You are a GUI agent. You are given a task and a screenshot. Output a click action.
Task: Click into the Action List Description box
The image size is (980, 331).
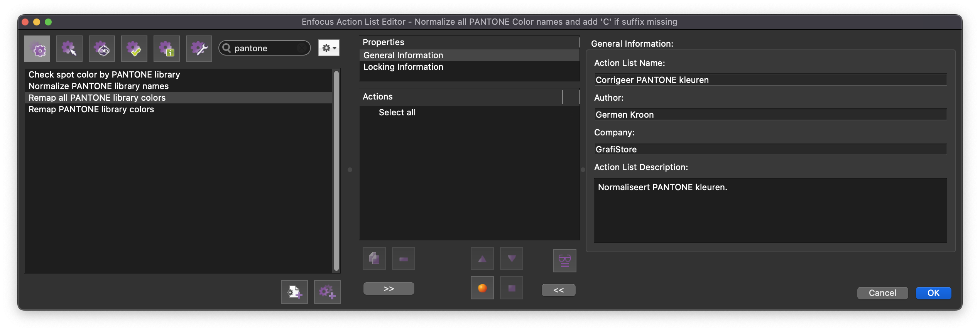coord(770,210)
